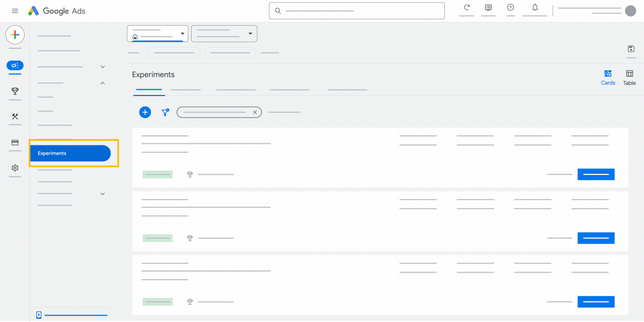644x322 pixels.
Task: Clear the search filter with the X
Action: coord(255,112)
